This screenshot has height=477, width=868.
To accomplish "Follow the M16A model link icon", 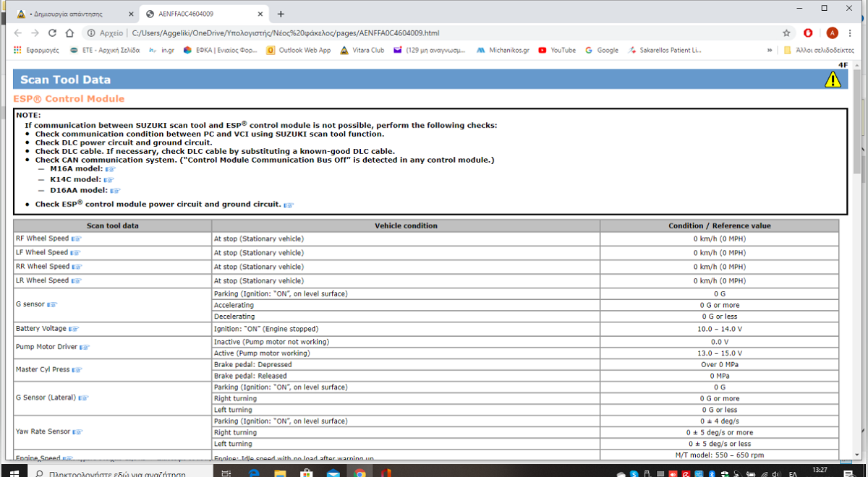I will coord(110,169).
